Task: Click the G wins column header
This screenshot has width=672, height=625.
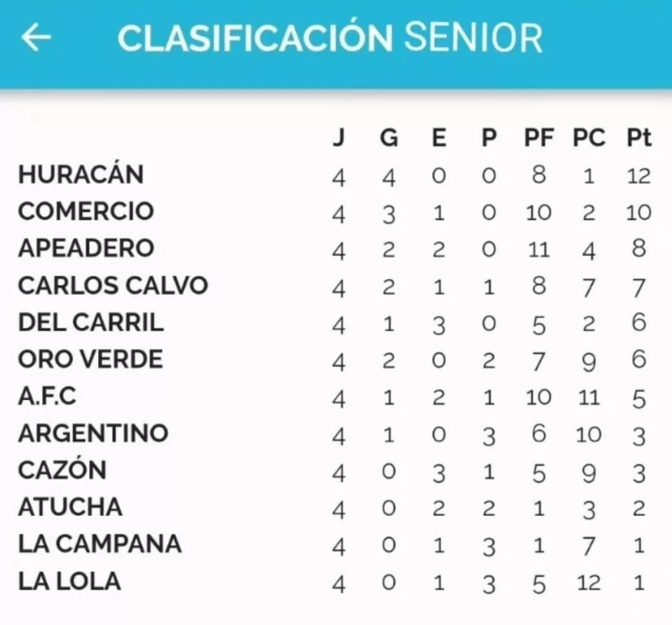Action: pyautogui.click(x=388, y=137)
